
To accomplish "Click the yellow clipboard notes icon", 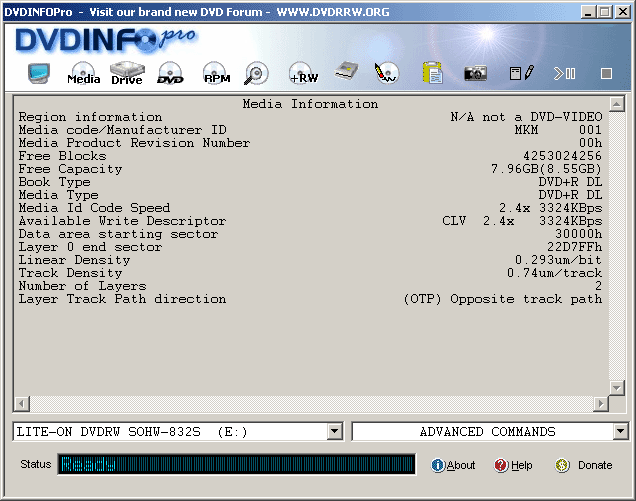I will coord(432,73).
